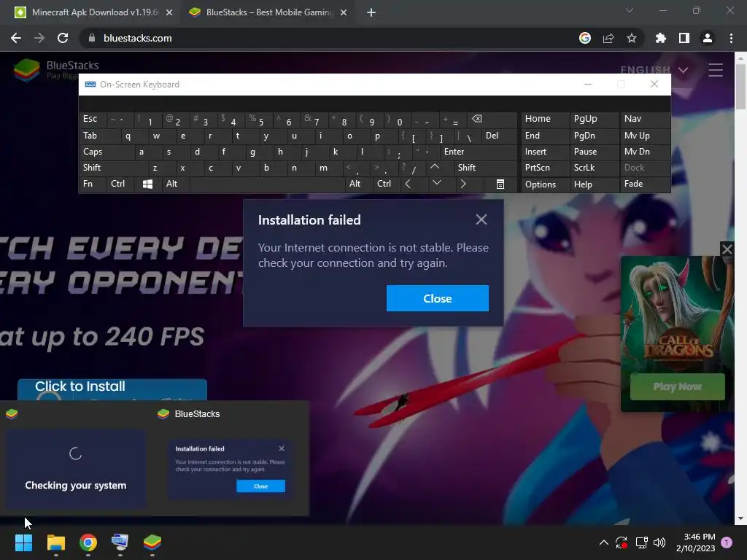
Task: Bookmark this page with the star
Action: pyautogui.click(x=632, y=38)
